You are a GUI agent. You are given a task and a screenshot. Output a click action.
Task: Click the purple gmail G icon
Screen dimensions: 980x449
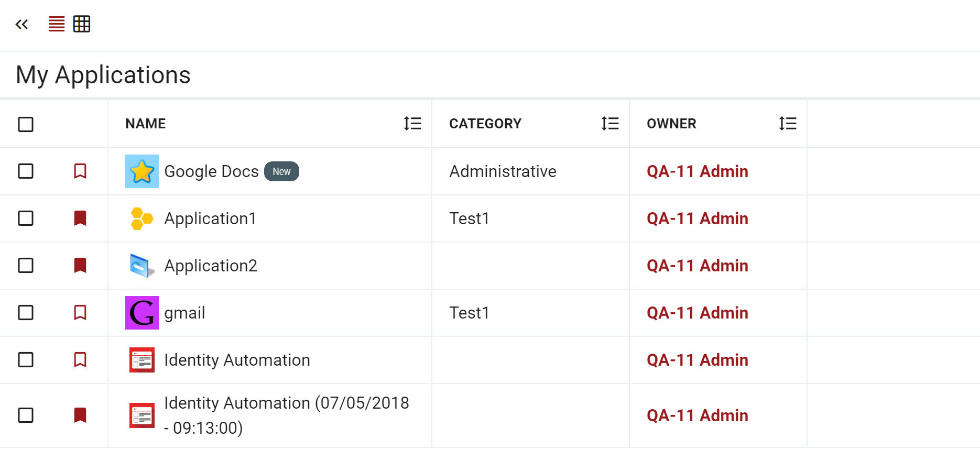click(142, 313)
